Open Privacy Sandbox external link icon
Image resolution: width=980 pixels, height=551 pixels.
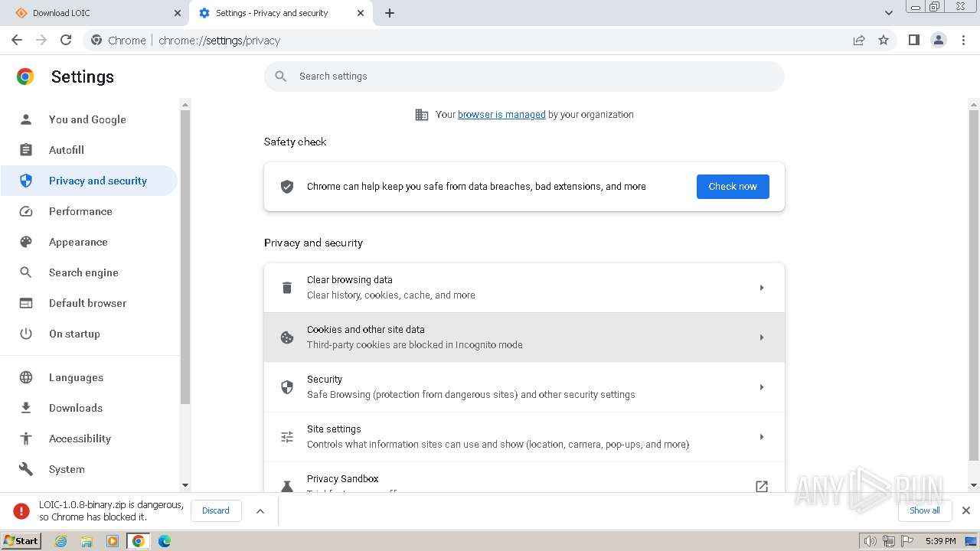[762, 486]
